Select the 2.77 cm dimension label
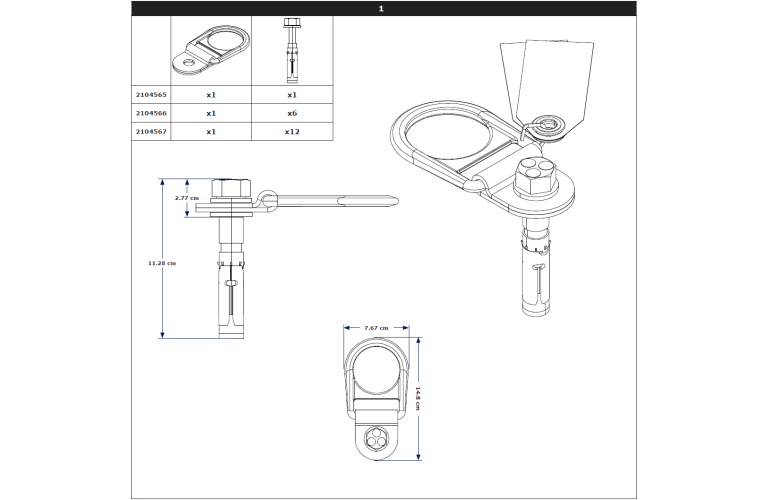 click(187, 198)
